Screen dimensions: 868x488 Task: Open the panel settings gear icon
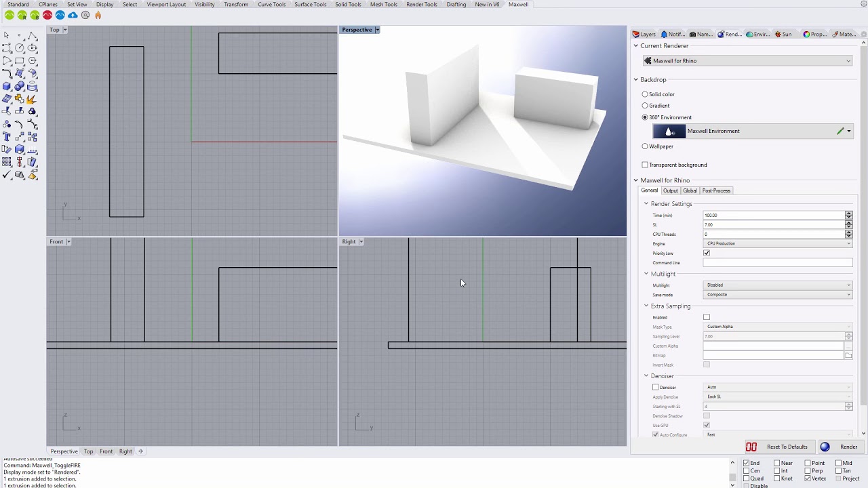[864, 34]
